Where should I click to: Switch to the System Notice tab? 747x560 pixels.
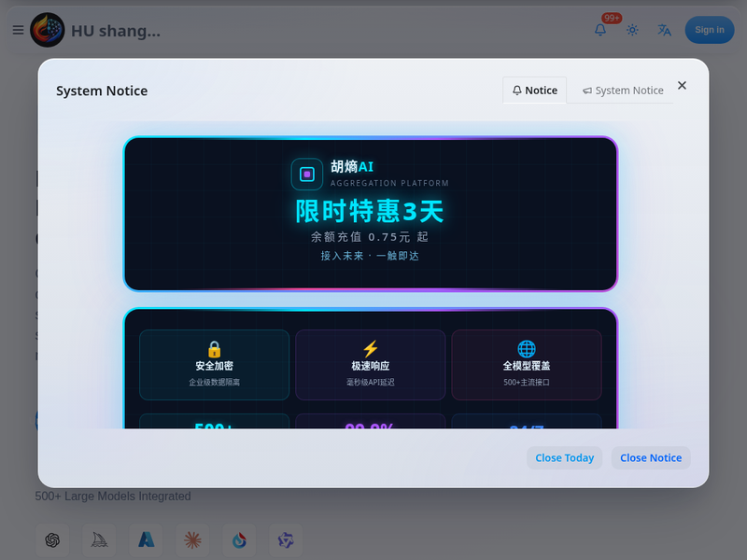pos(623,90)
